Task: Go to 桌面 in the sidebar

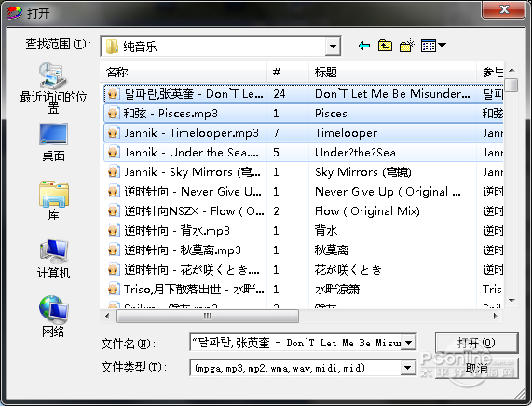Action: pos(53,142)
